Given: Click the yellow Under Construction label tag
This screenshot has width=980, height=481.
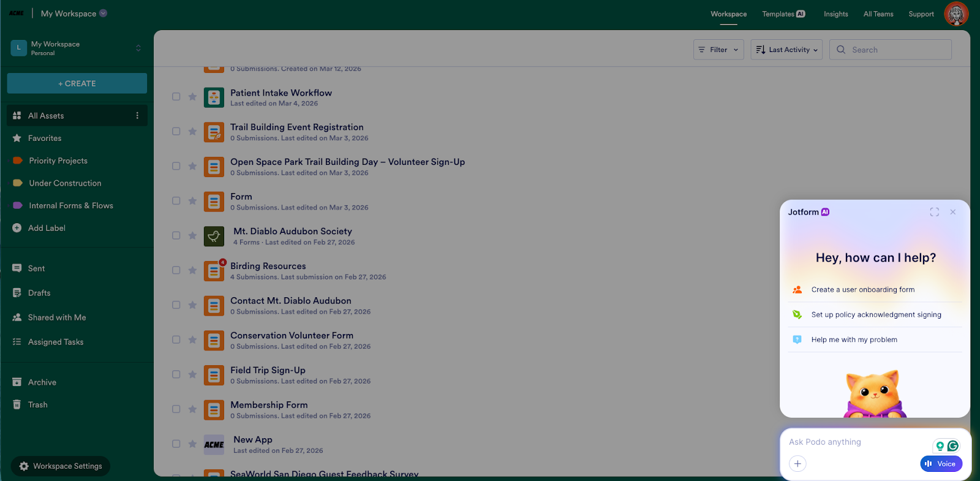Looking at the screenshot, I should click(18, 183).
